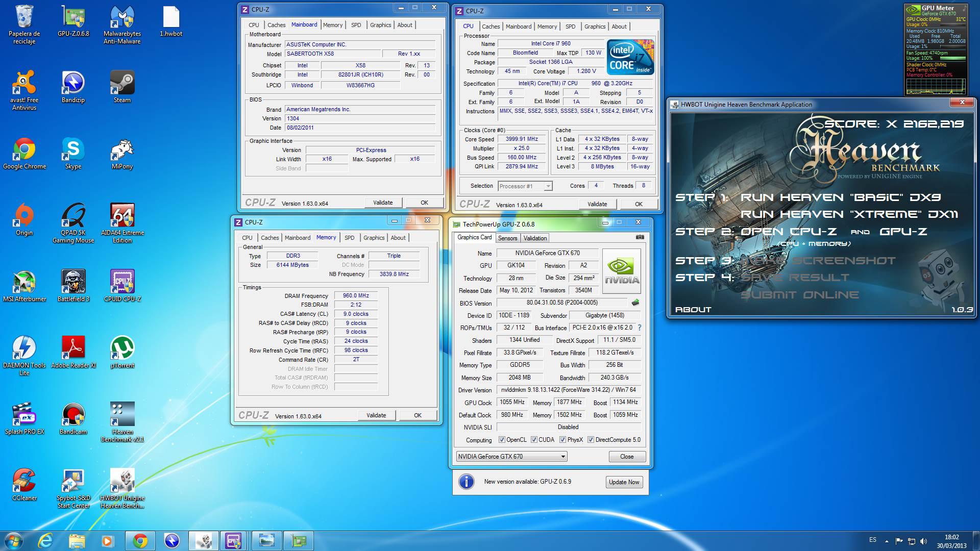This screenshot has width=980, height=551.
Task: Click Run Heaven "Basic" DX9 option
Action: (841, 197)
